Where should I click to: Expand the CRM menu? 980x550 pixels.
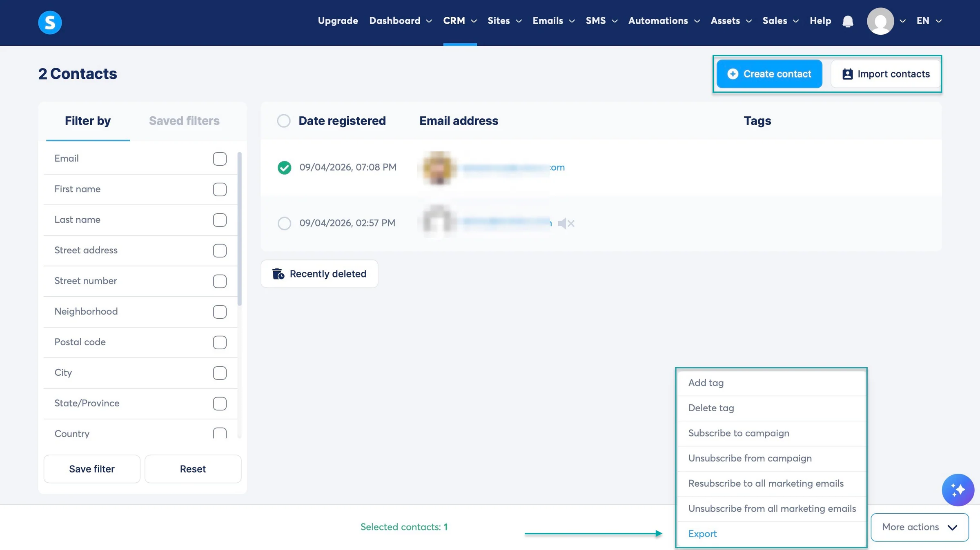click(460, 20)
